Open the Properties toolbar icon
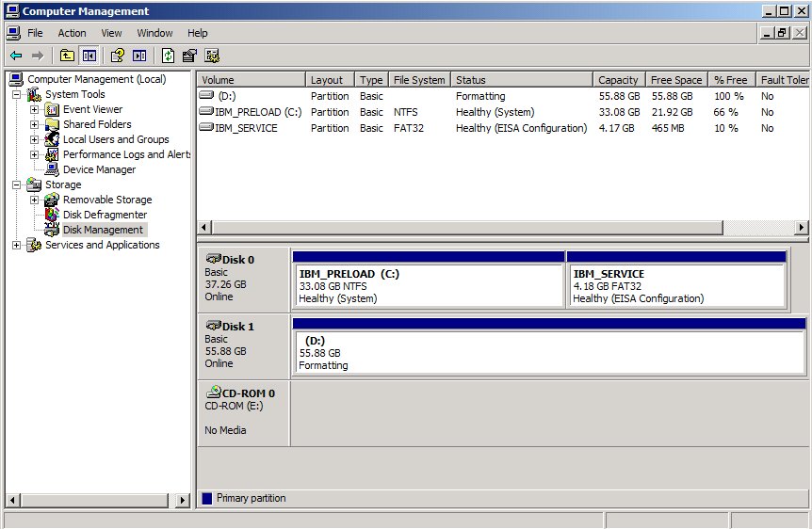Image resolution: width=812 pixels, height=529 pixels. (189, 56)
